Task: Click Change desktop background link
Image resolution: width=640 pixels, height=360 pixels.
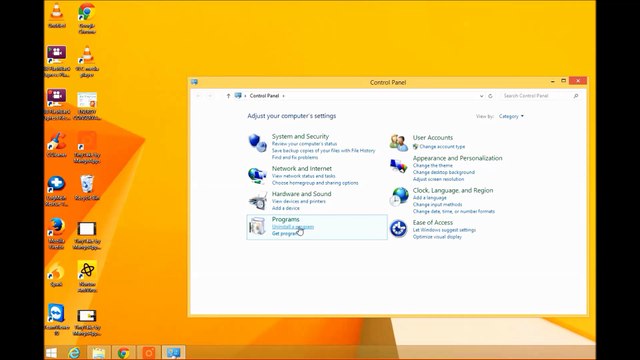Action: 444,172
